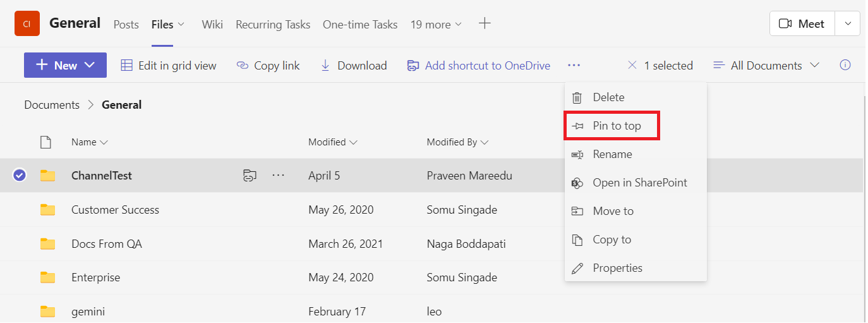Click the three-dots more actions in toolbar
The width and height of the screenshot is (868, 323).
(574, 65)
